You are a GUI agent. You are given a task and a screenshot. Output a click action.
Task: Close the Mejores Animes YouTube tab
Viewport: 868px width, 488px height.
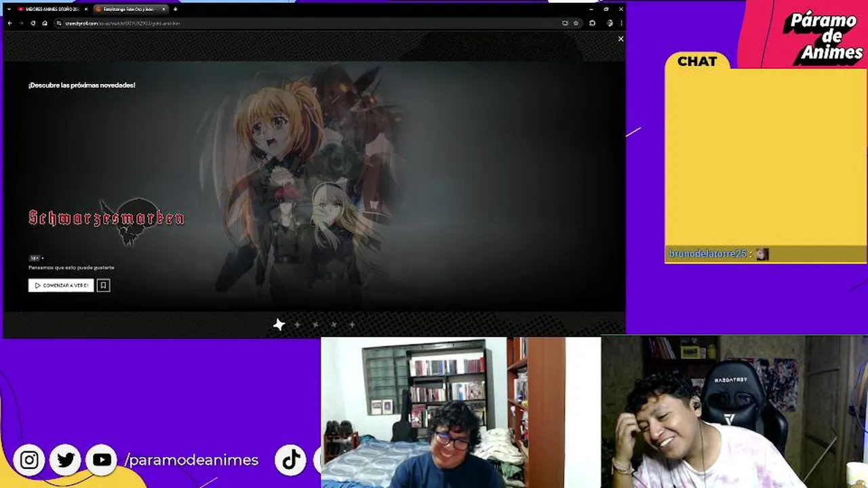point(85,9)
